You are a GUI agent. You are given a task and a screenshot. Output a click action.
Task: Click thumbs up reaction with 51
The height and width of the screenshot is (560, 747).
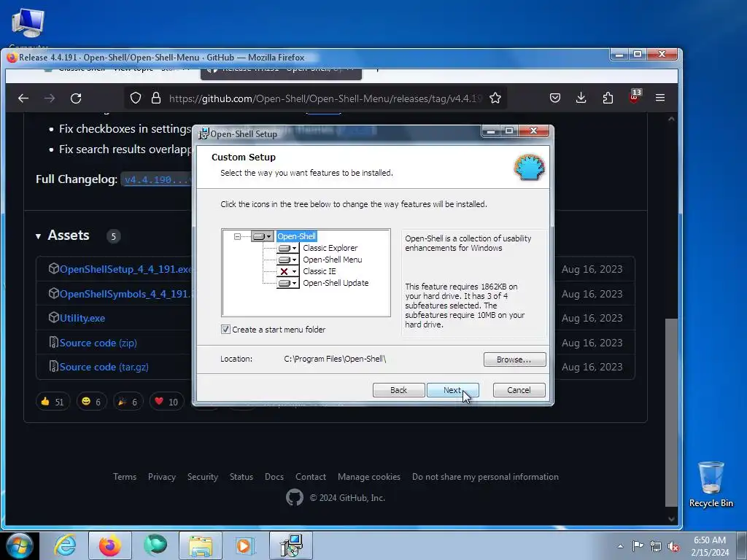[53, 402]
